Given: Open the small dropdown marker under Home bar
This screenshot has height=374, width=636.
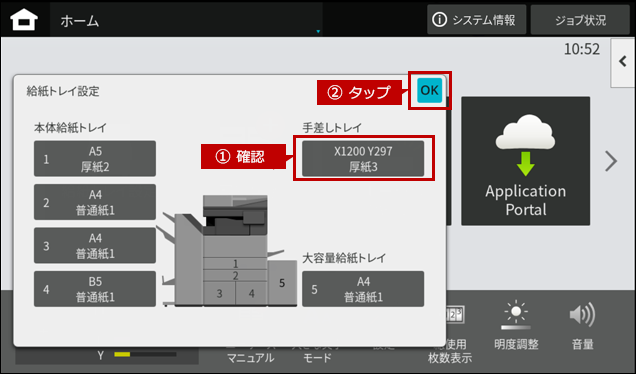Looking at the screenshot, I should (318, 31).
